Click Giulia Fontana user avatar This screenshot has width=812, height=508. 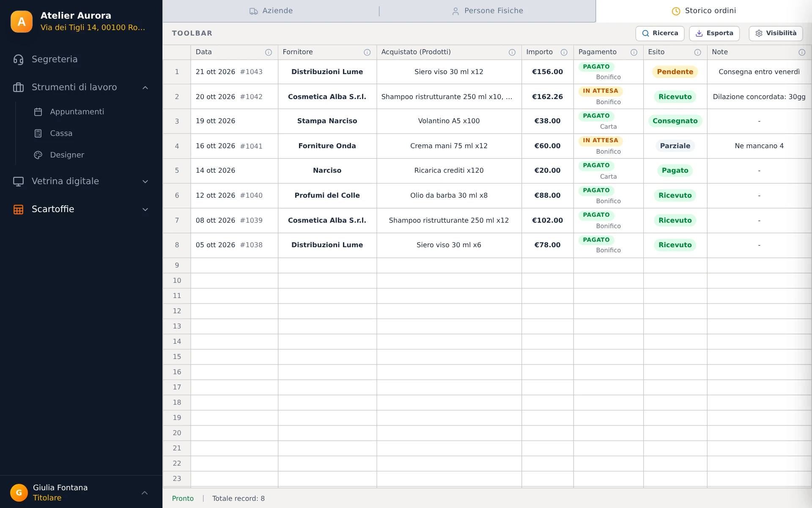pyautogui.click(x=19, y=493)
